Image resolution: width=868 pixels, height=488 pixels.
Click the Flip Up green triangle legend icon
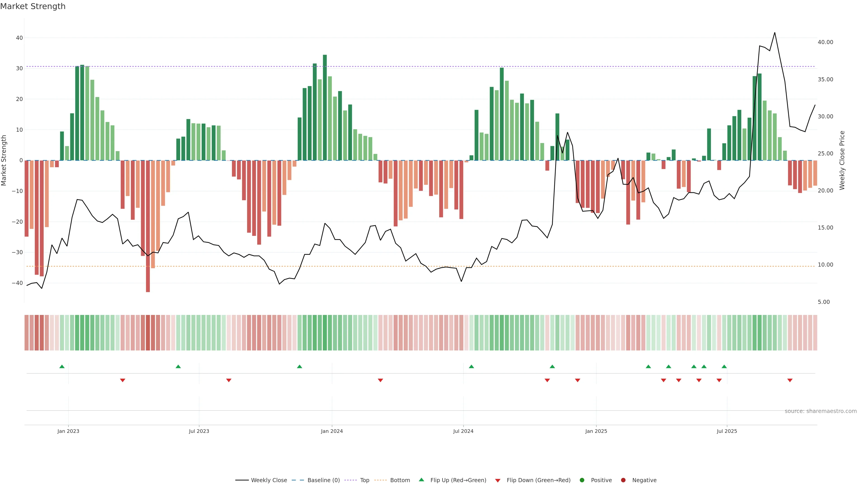[421, 480]
